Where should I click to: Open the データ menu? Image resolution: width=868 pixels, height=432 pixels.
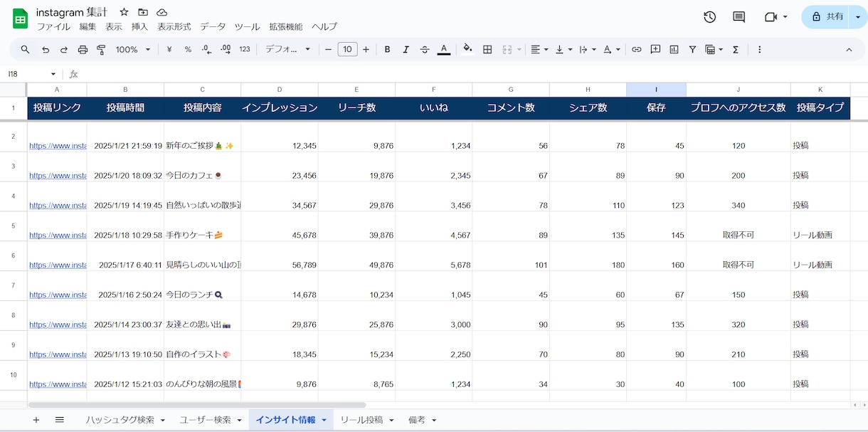213,26
